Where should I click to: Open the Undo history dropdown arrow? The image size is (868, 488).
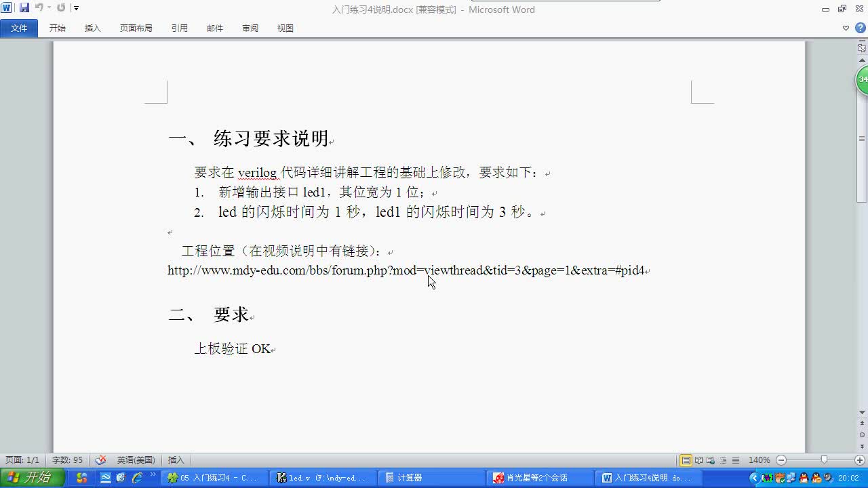pyautogui.click(x=50, y=8)
